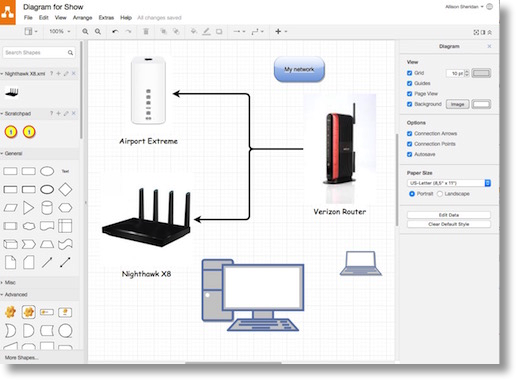Screen dimensions: 516x380
Task: Click the line color pencil icon
Action: [x=206, y=31]
